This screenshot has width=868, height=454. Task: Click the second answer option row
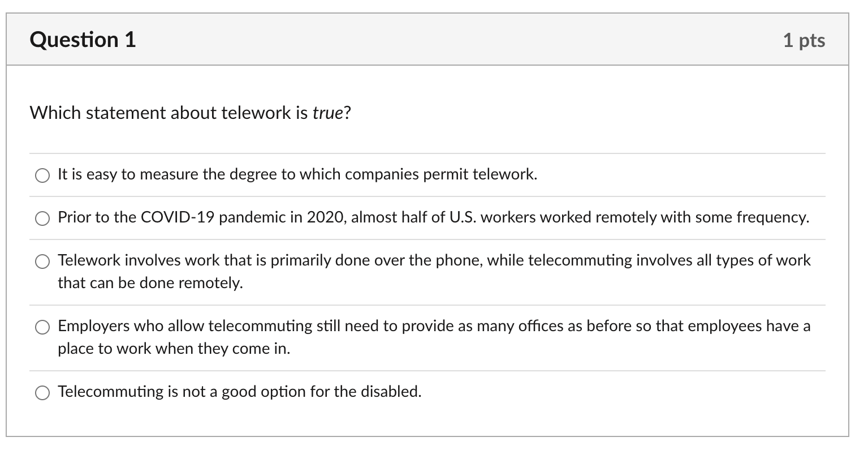[433, 217]
